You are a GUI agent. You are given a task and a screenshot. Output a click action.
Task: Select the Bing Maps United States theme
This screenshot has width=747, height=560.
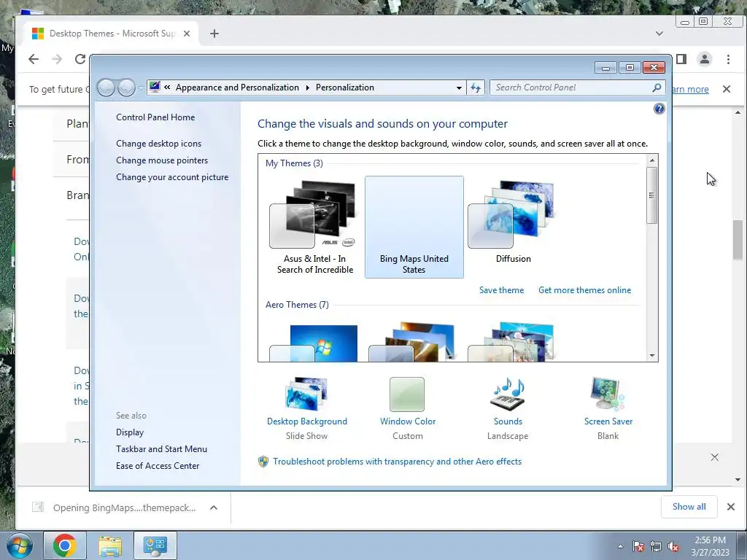414,227
